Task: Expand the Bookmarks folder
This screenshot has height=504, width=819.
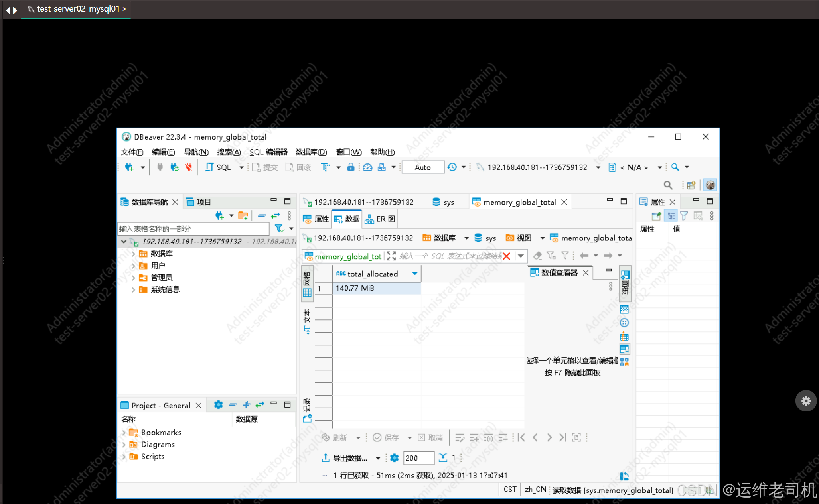Action: tap(124, 433)
